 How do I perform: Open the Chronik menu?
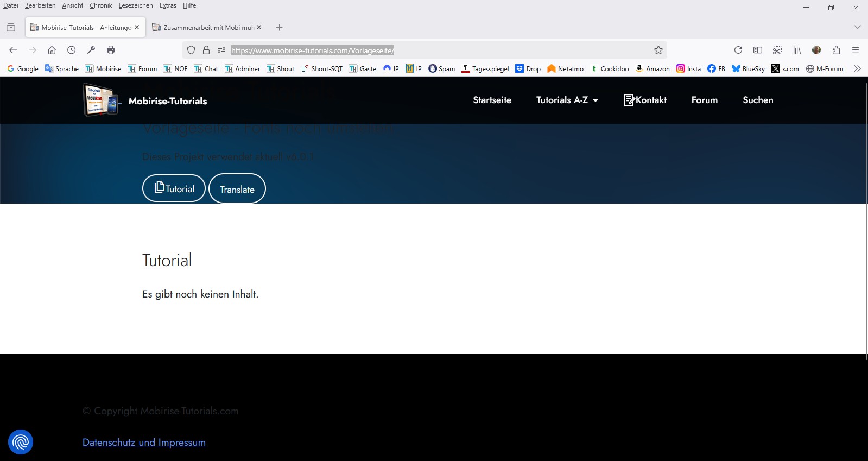pos(101,5)
